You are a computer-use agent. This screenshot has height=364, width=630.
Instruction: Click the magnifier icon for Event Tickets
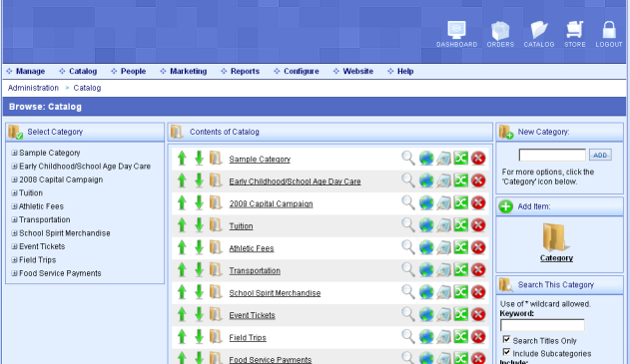point(408,314)
